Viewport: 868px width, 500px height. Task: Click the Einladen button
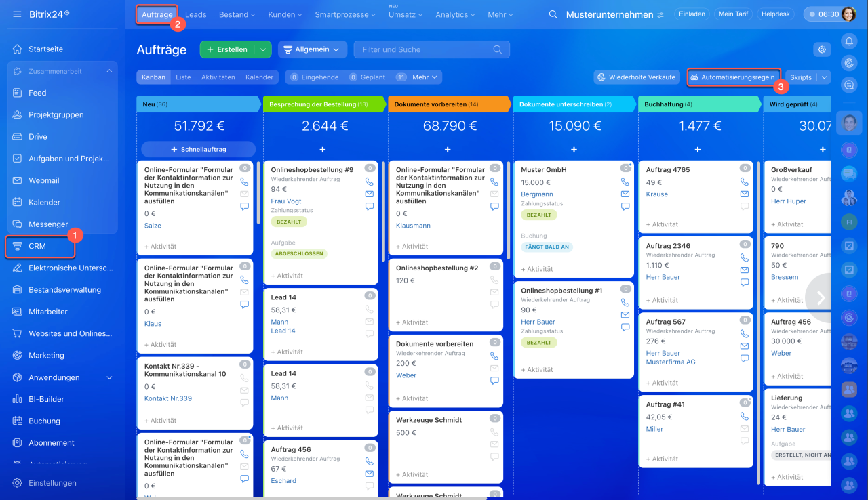click(x=691, y=14)
